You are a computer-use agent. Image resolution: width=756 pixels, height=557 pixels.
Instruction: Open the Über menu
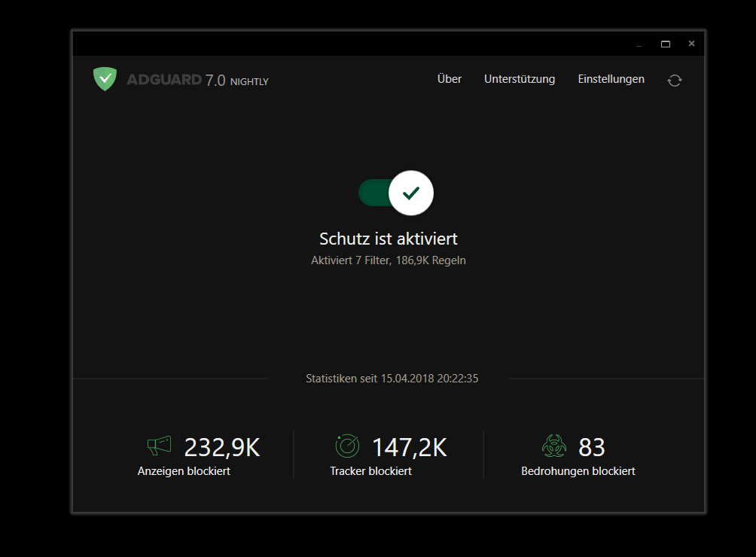(x=450, y=79)
